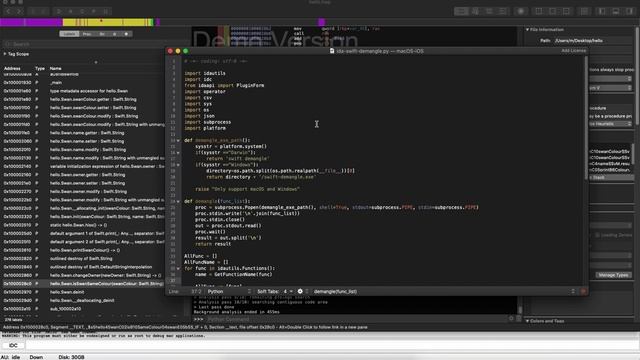Click TextMate editor vertical scrollbar
640x360 pixels.
(x=586, y=118)
